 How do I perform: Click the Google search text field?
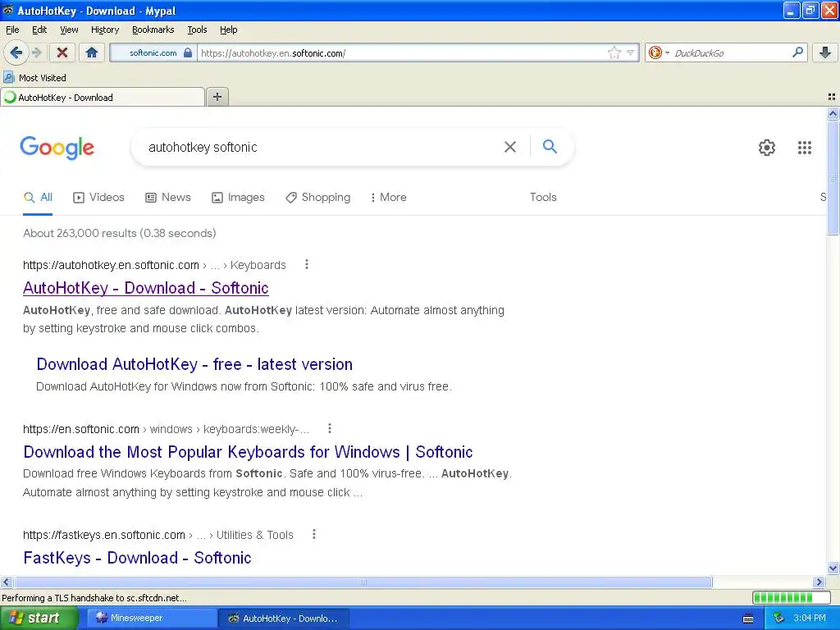coord(322,148)
